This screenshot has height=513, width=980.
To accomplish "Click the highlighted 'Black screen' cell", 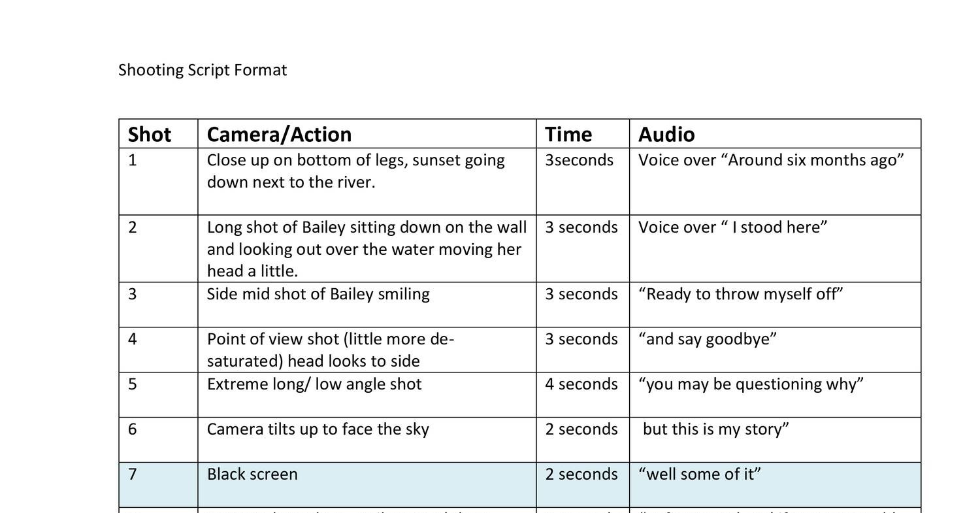I will [x=252, y=474].
